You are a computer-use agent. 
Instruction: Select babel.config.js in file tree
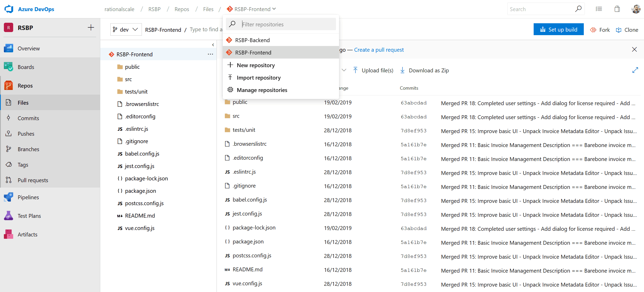click(x=142, y=153)
